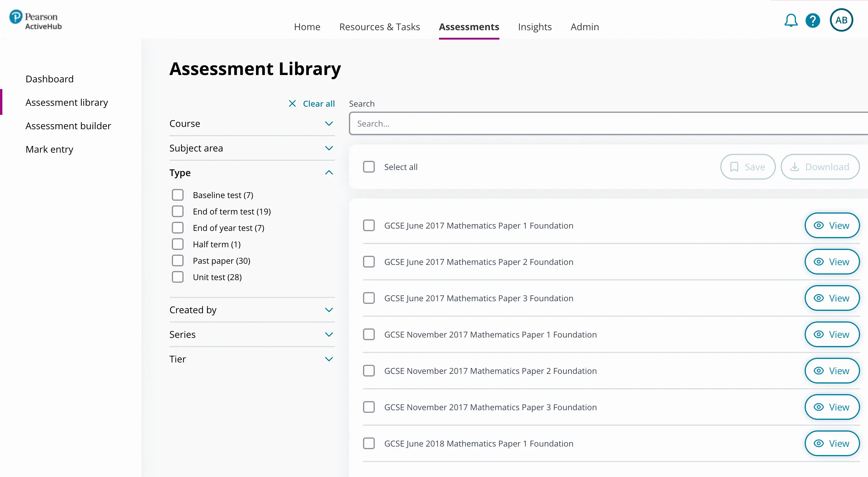Click the Save bookmark icon

[735, 167]
